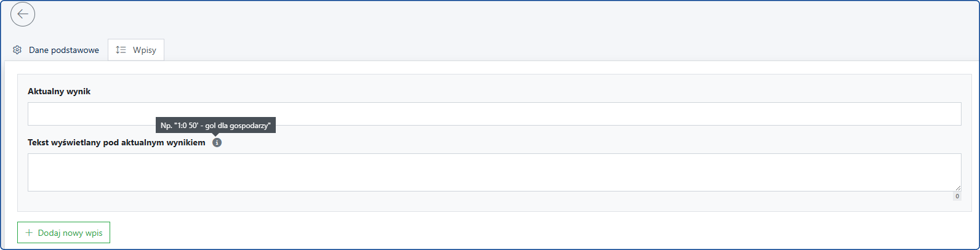Screen dimensions: 980x250
Task: Click the Aktualny wynik label
Action: [59, 91]
